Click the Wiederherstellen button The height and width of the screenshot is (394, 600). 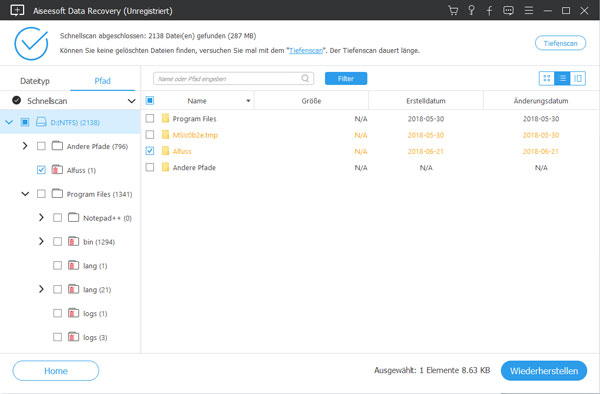point(544,371)
